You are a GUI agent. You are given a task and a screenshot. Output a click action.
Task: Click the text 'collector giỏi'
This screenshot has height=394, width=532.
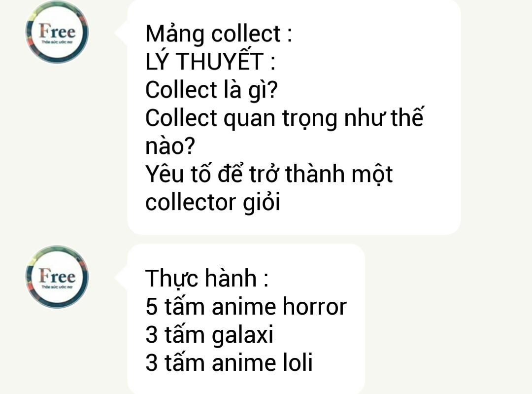(x=213, y=203)
